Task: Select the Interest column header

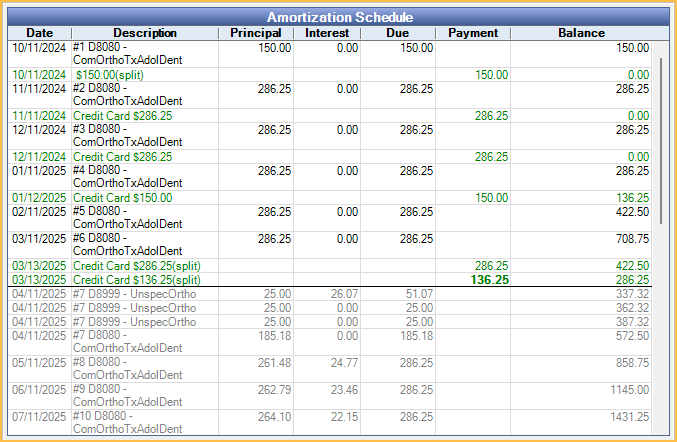Action: [327, 33]
